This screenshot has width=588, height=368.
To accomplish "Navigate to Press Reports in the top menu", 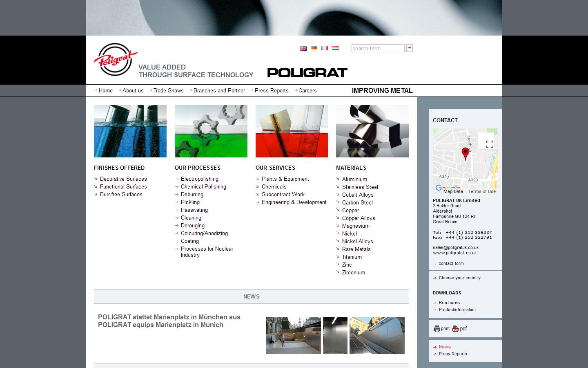I will pyautogui.click(x=271, y=90).
